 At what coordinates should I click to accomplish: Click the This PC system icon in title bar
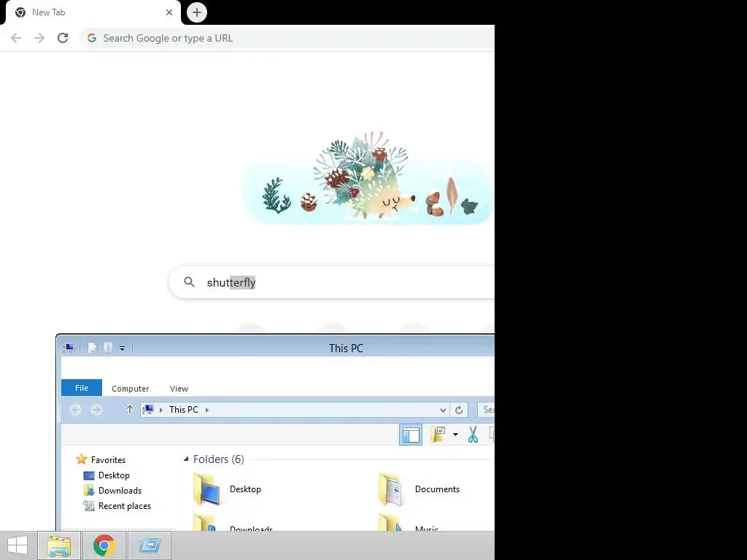69,348
